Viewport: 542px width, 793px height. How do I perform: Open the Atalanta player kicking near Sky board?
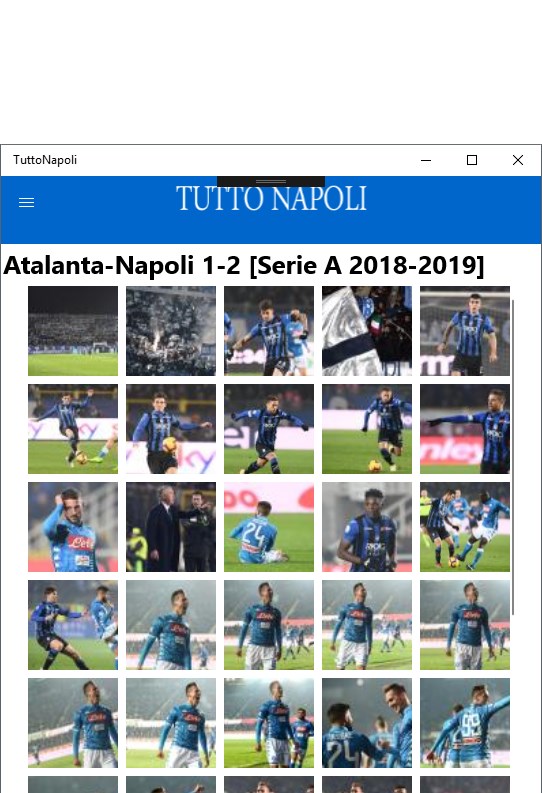point(73,429)
